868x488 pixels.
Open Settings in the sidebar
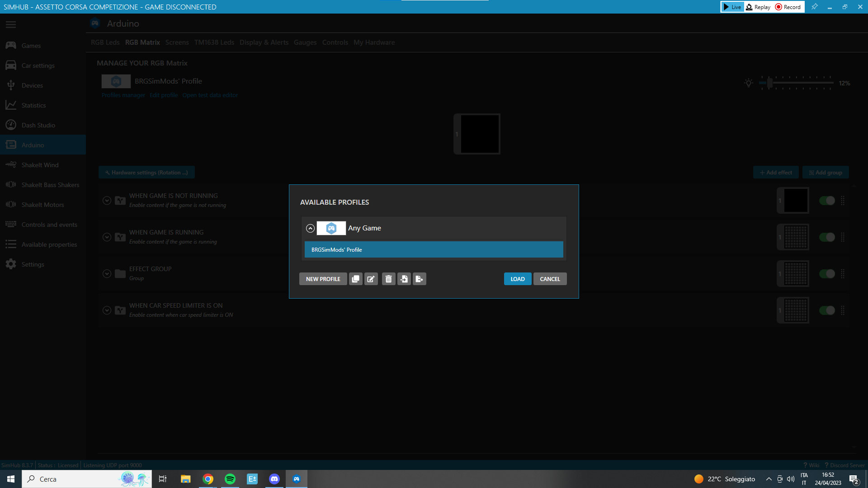pyautogui.click(x=43, y=264)
